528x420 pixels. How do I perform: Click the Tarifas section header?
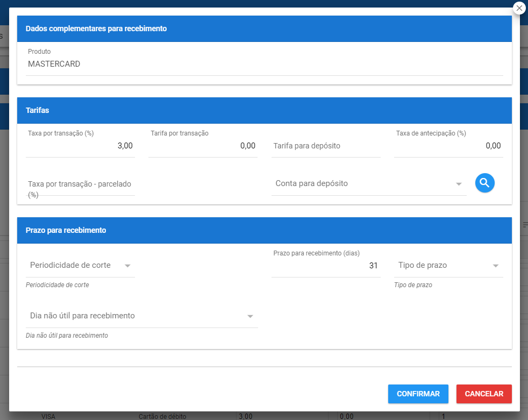(x=264, y=110)
